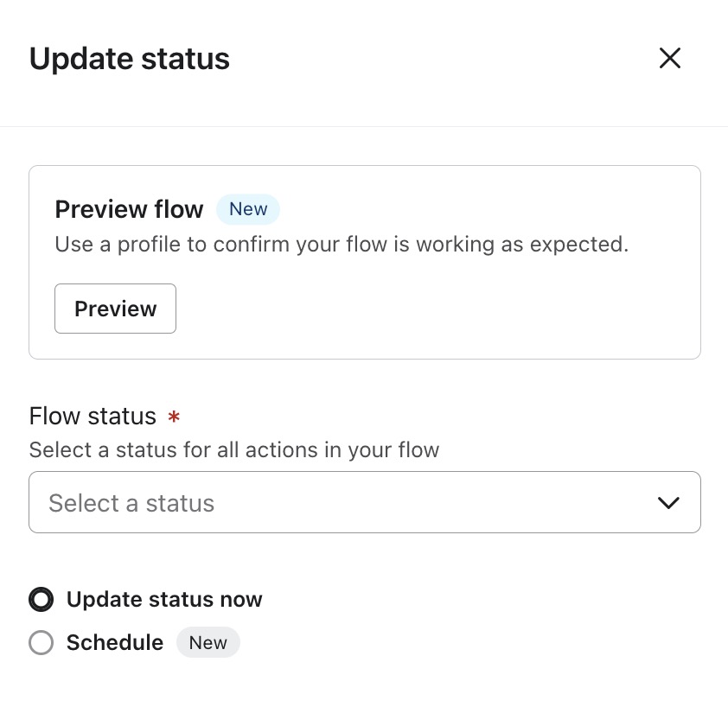
Task: Click the 'Select a status for all actions' helper text
Action: point(234,449)
